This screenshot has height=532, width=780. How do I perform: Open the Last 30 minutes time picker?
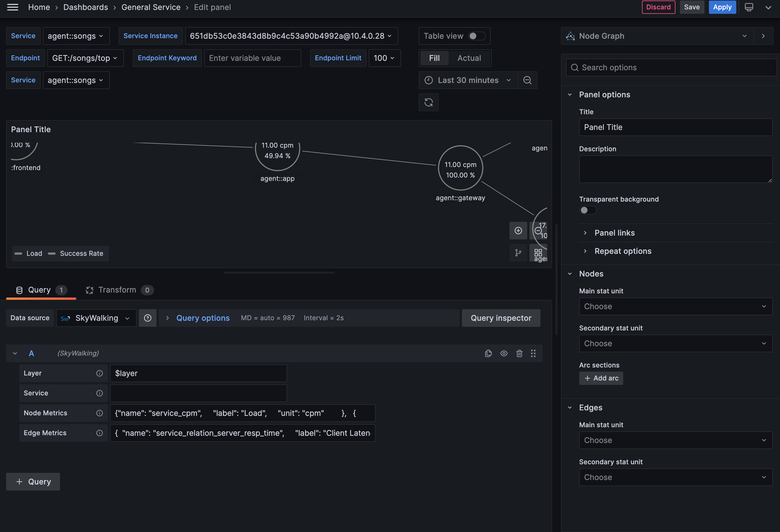point(468,80)
